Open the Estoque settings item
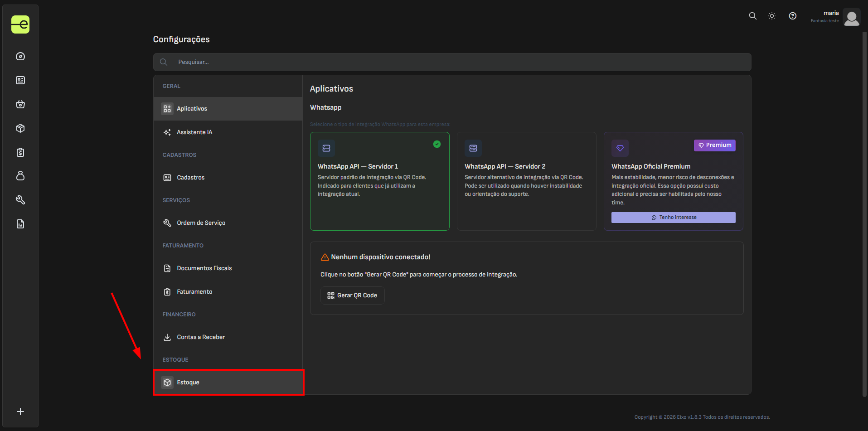Image resolution: width=868 pixels, height=431 pixels. tap(228, 383)
